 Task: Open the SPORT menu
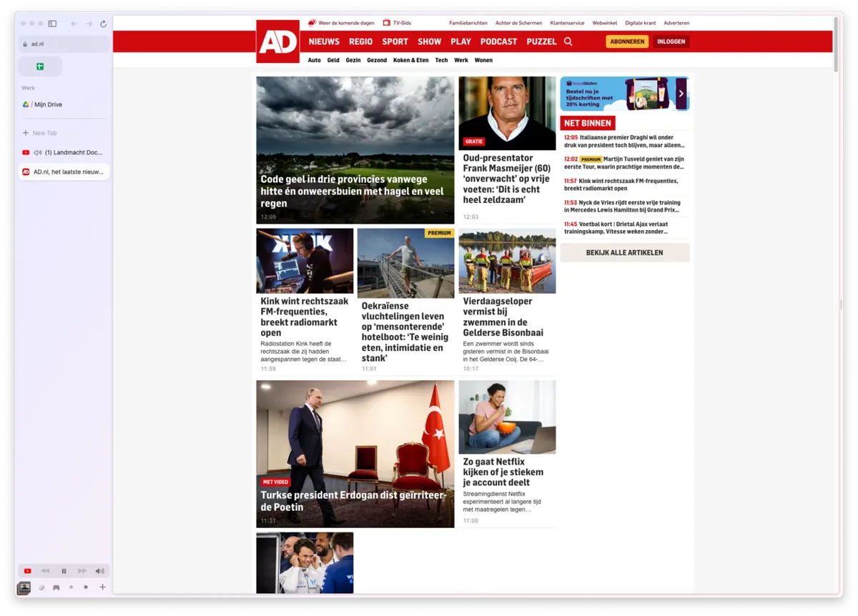(x=395, y=41)
